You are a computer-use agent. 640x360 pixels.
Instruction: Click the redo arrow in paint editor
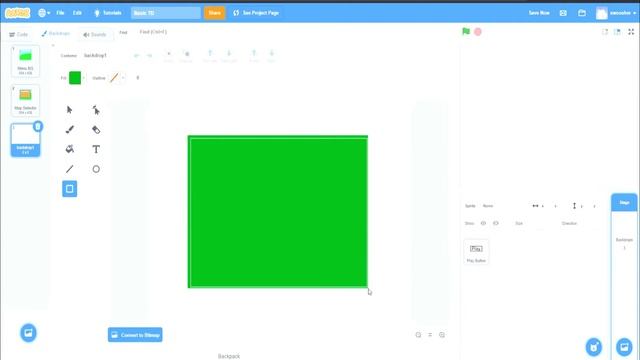150,56
